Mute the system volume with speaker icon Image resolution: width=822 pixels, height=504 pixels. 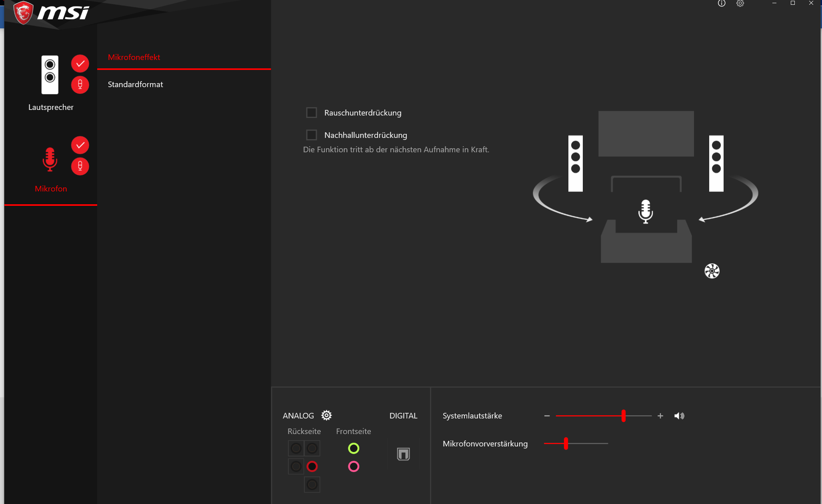pos(679,416)
